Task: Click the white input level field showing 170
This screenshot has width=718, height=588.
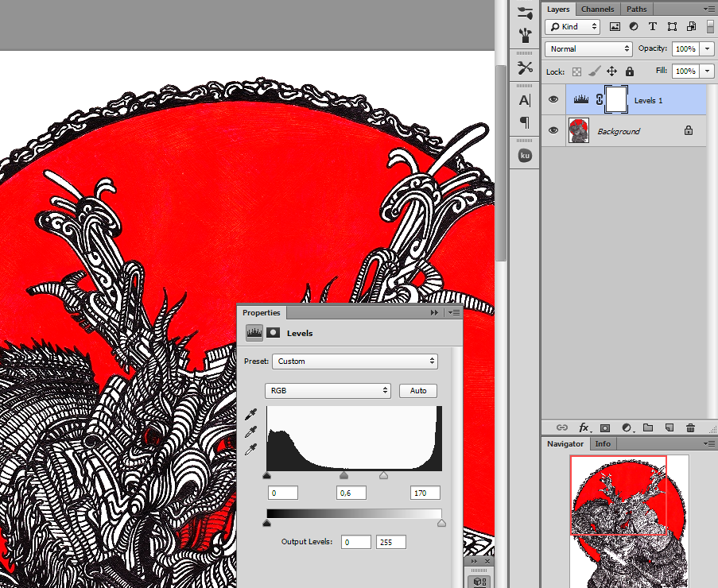Action: tap(425, 493)
